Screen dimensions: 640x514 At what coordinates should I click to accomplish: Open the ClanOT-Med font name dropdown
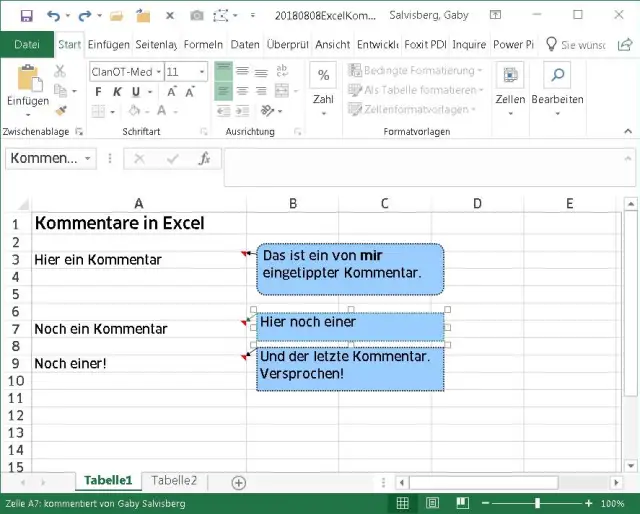click(157, 72)
